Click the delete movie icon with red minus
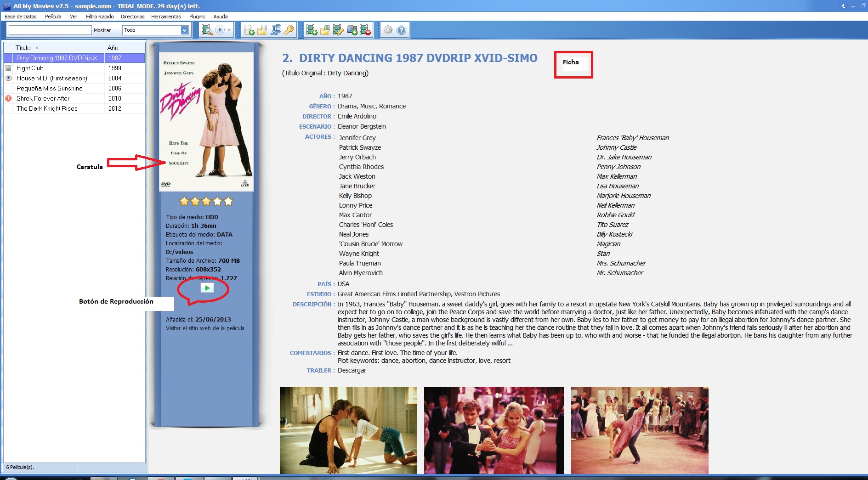868x480 pixels. 365,30
